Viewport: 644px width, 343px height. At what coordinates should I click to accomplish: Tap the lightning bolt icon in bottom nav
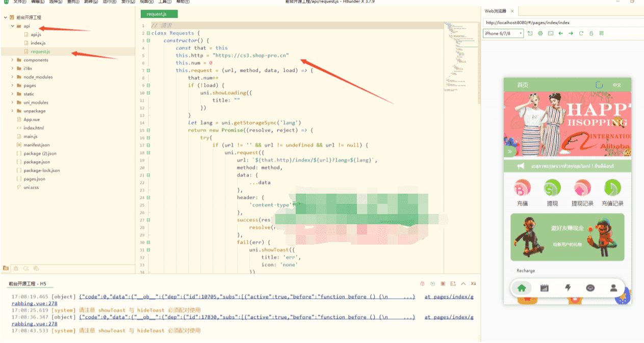pos(568,288)
